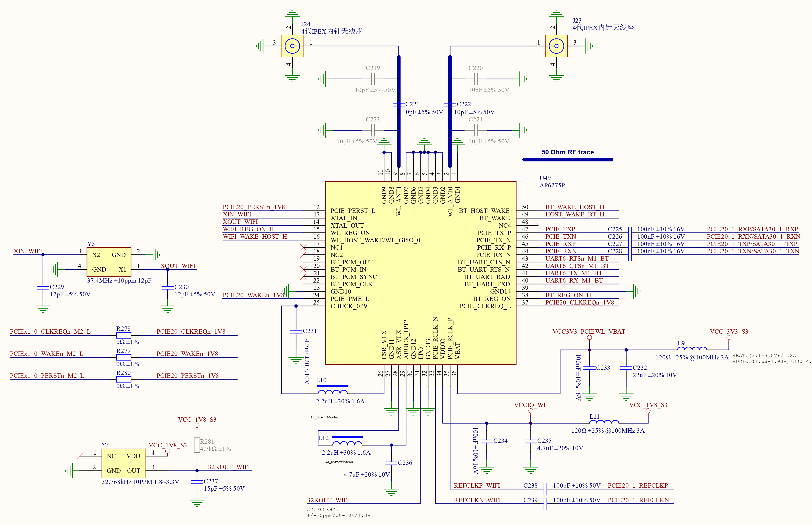Click the Y6 32.768kHz oscillator component
Viewport: 812px width, 525px height.
tap(124, 463)
